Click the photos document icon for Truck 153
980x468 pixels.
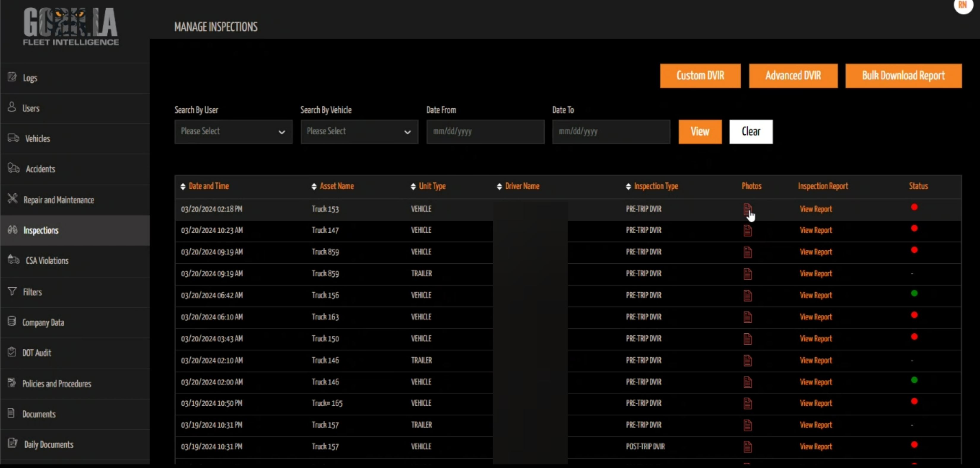pyautogui.click(x=747, y=209)
